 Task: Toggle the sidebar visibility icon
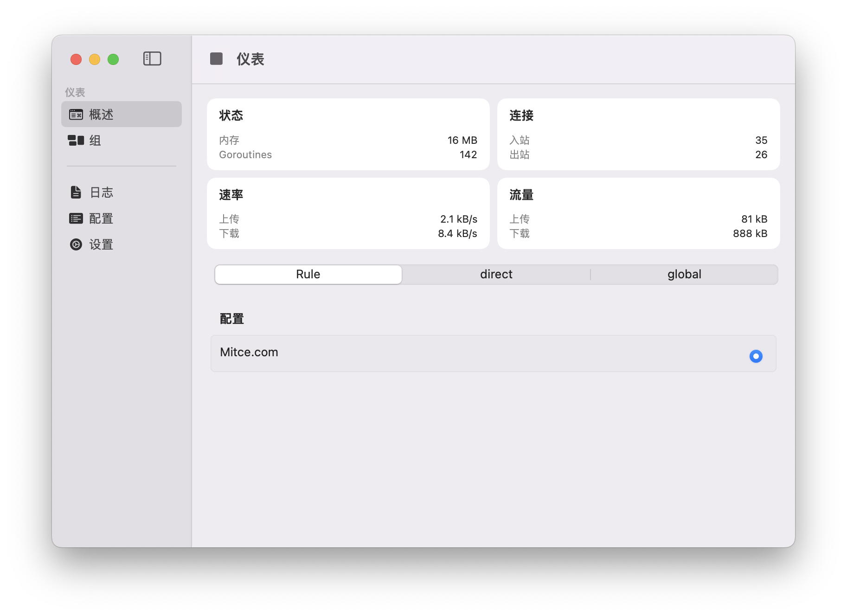(x=153, y=59)
